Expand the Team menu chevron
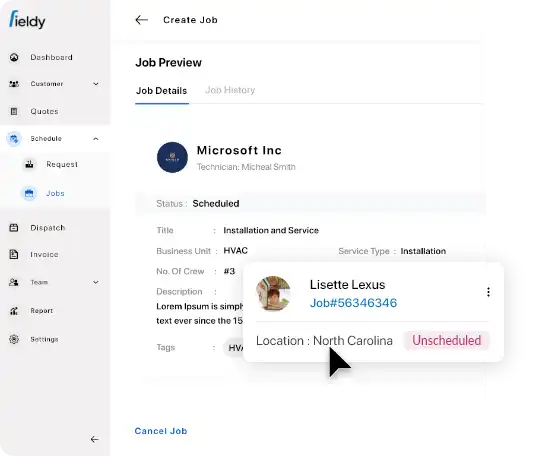Screen dimensions: 534x456 tap(96, 282)
